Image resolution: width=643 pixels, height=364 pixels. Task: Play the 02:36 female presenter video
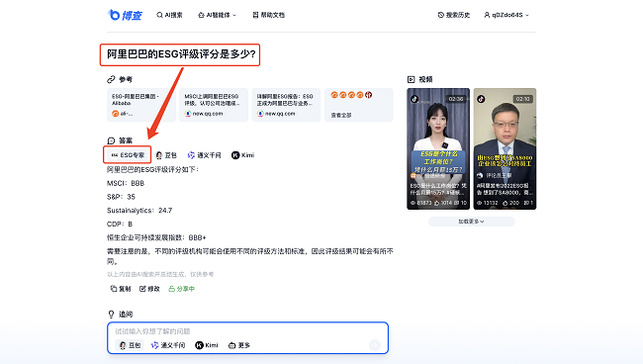(x=438, y=148)
